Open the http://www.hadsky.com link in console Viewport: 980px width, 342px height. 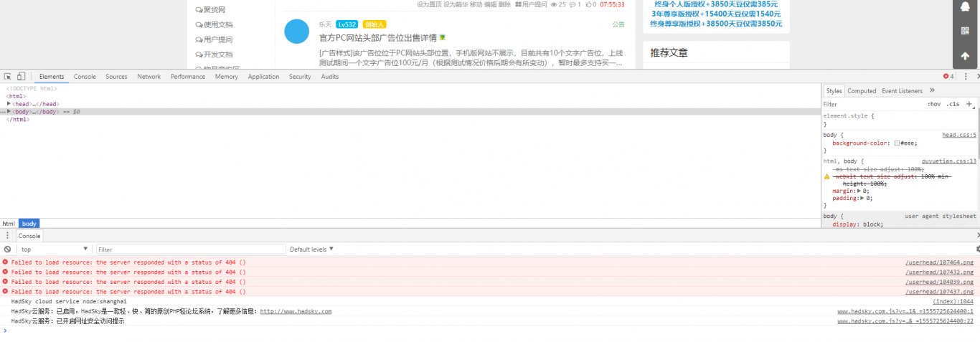click(296, 311)
